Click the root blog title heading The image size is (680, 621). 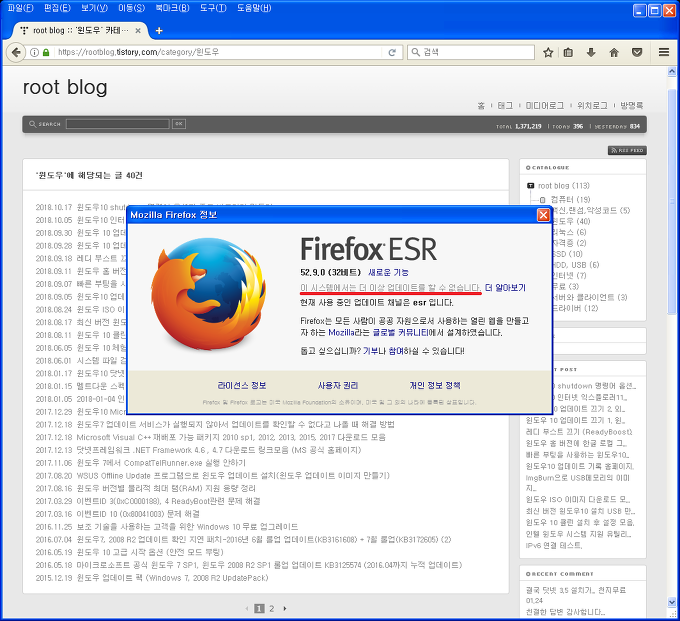point(65,87)
